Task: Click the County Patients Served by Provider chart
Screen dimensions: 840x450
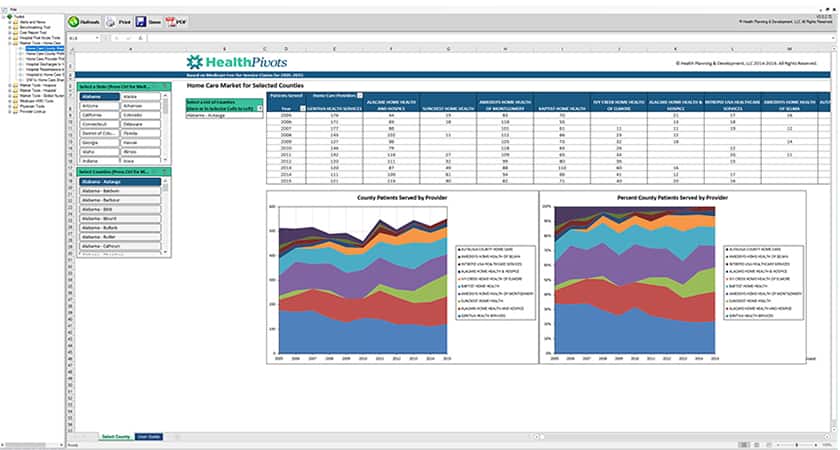Action: tap(402, 277)
